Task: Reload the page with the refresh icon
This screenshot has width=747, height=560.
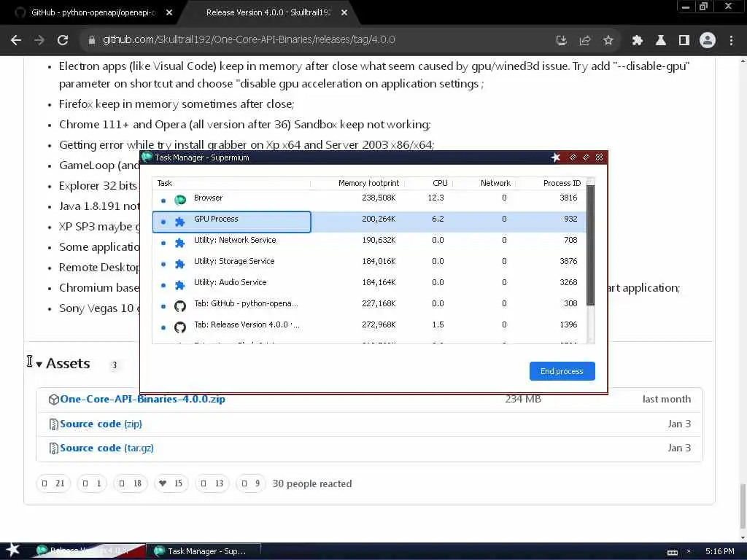Action: click(x=63, y=41)
